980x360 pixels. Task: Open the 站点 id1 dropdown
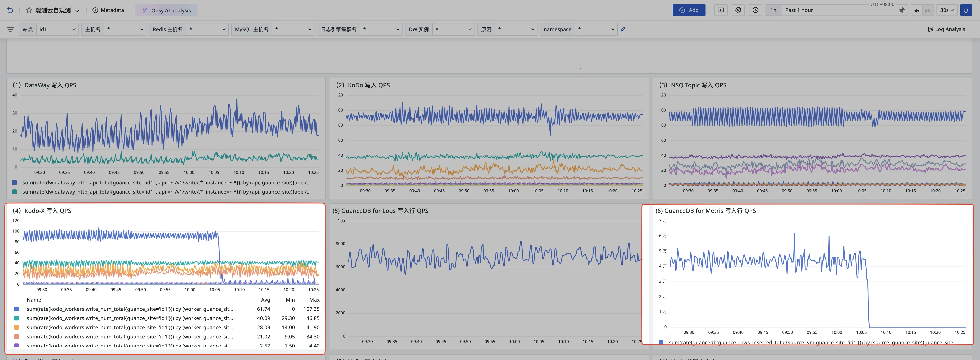57,29
